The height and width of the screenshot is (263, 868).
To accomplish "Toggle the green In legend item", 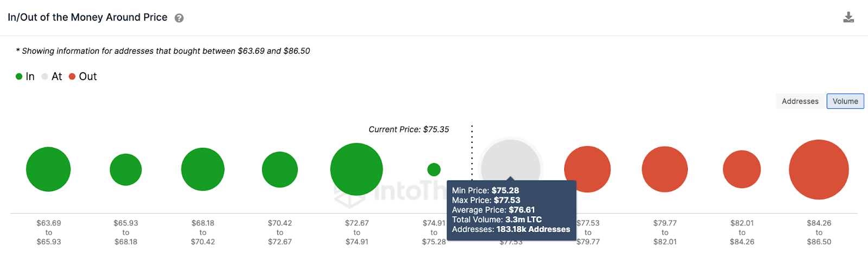I will click(25, 77).
